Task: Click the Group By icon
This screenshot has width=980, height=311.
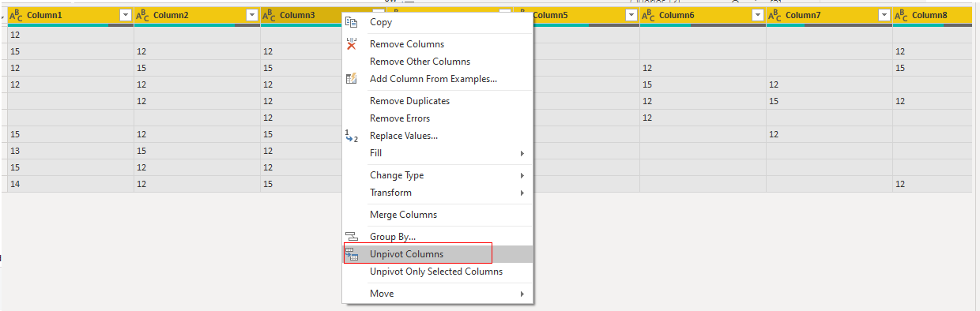Action: tap(352, 237)
